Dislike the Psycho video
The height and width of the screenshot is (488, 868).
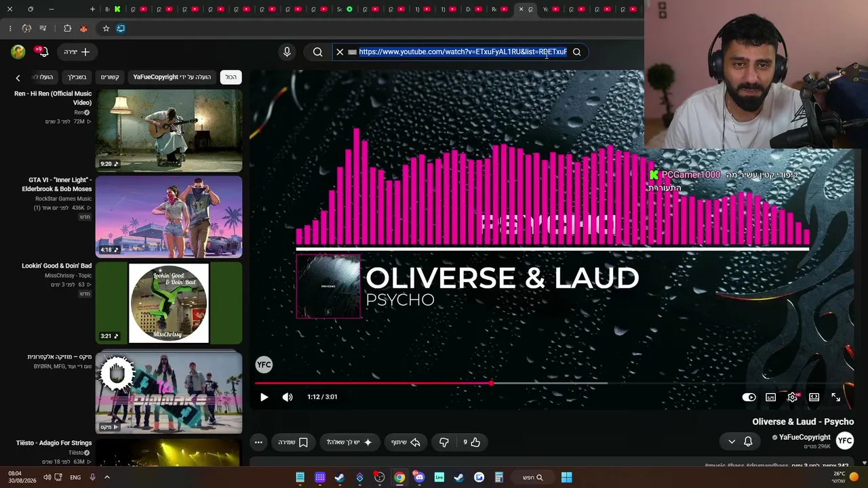point(444,443)
